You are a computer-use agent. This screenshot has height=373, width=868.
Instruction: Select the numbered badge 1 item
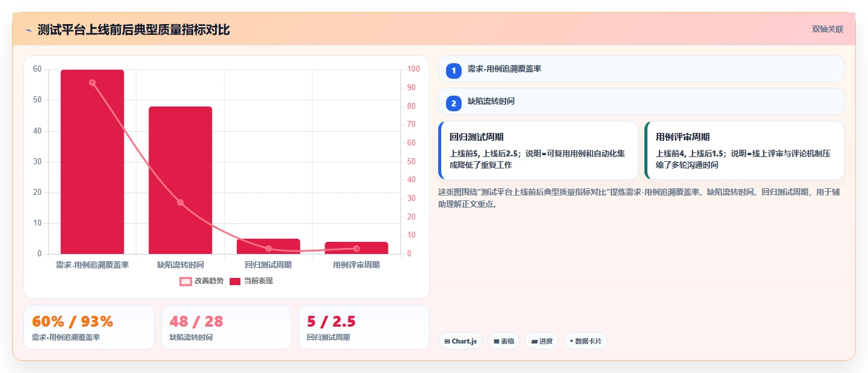click(454, 70)
